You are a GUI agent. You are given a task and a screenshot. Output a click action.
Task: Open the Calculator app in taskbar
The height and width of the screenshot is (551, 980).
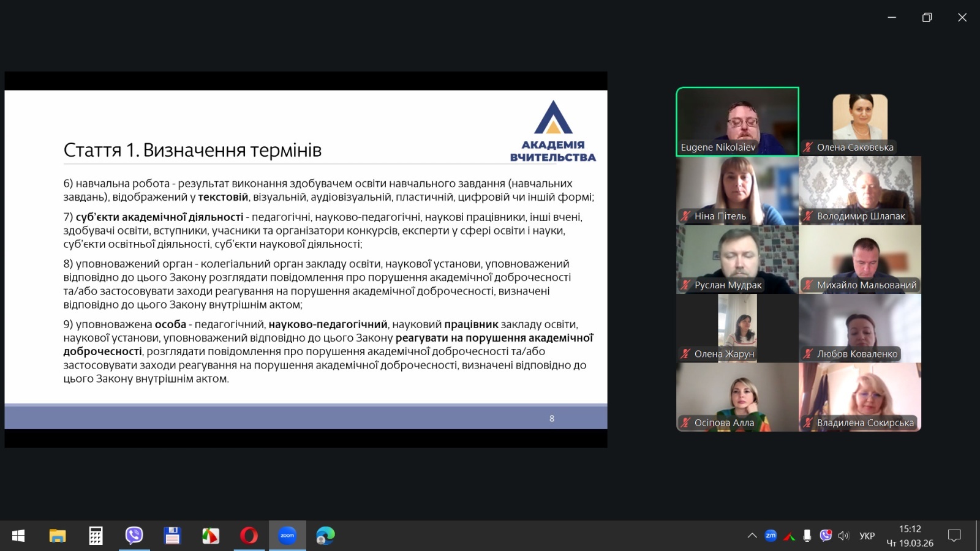(96, 536)
